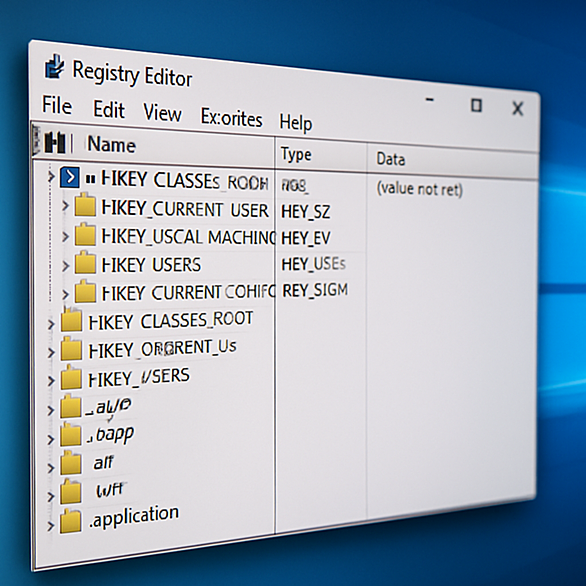Expand the .bapp key
This screenshot has height=586, width=586.
[x=50, y=439]
